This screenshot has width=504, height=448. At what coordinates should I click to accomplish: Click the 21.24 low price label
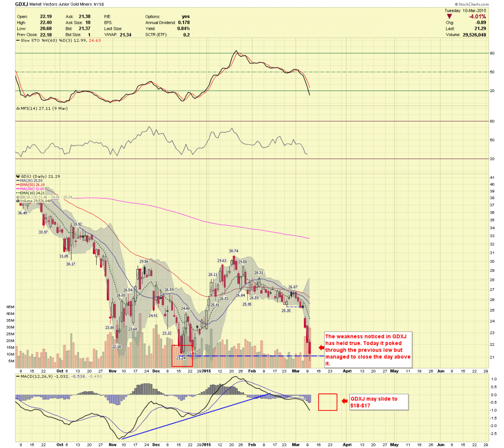pos(181,358)
